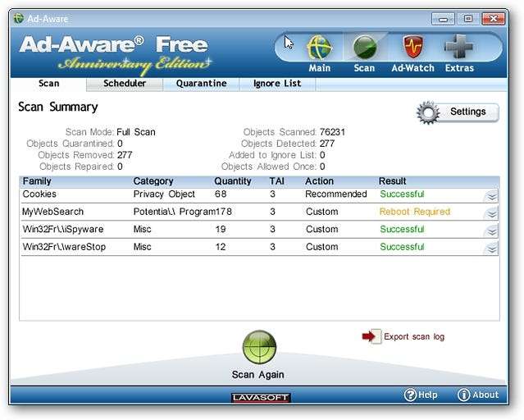This screenshot has width=524, height=420.
Task: Click the Settings gear icon
Action: [428, 112]
